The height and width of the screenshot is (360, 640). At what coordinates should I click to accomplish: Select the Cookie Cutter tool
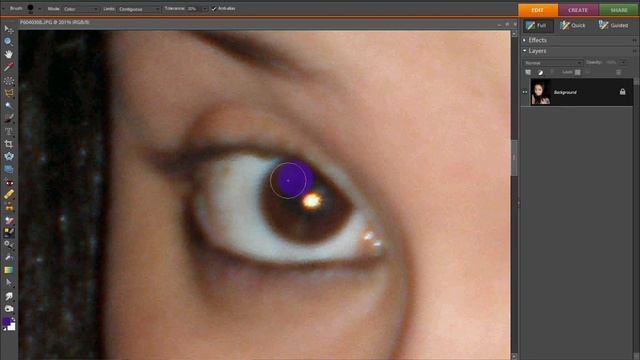click(x=9, y=156)
